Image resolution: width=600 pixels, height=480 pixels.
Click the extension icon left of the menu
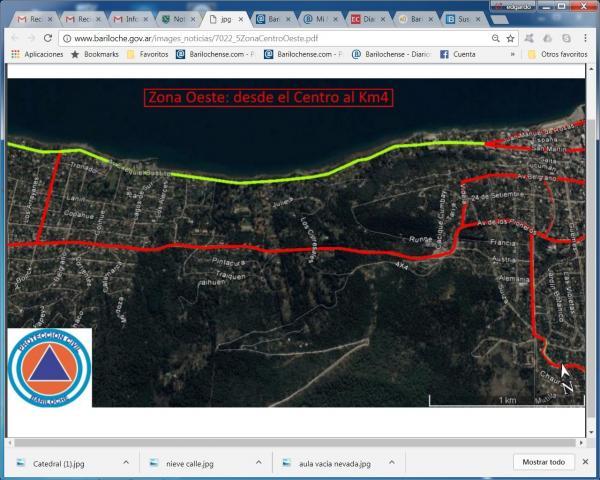tap(567, 38)
